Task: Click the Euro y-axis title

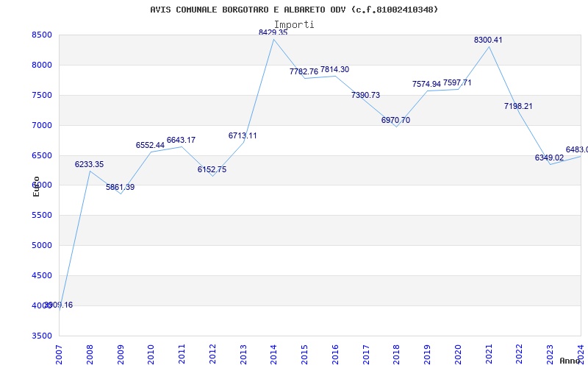Action: pyautogui.click(x=36, y=187)
